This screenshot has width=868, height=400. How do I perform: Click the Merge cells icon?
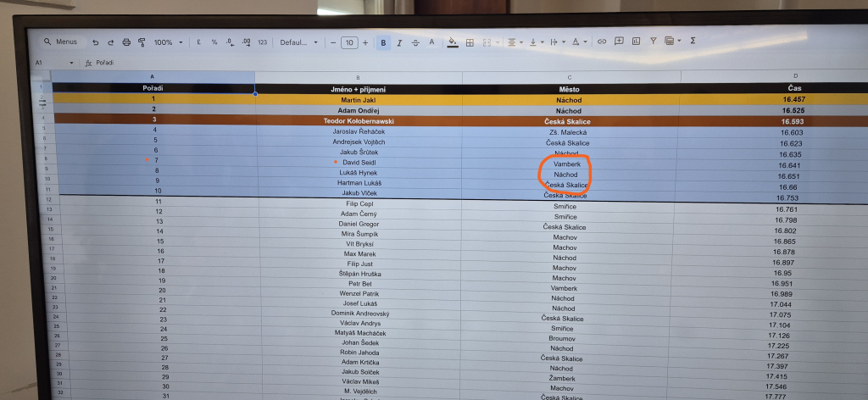click(487, 42)
